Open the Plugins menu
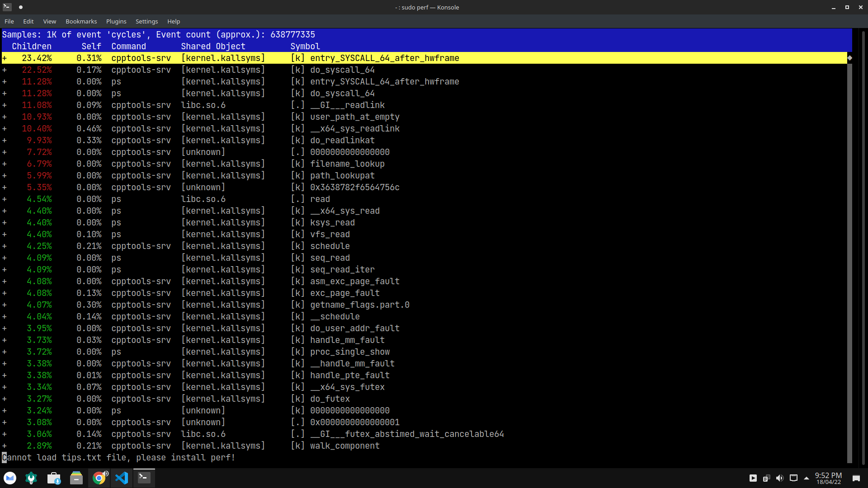 (116, 21)
